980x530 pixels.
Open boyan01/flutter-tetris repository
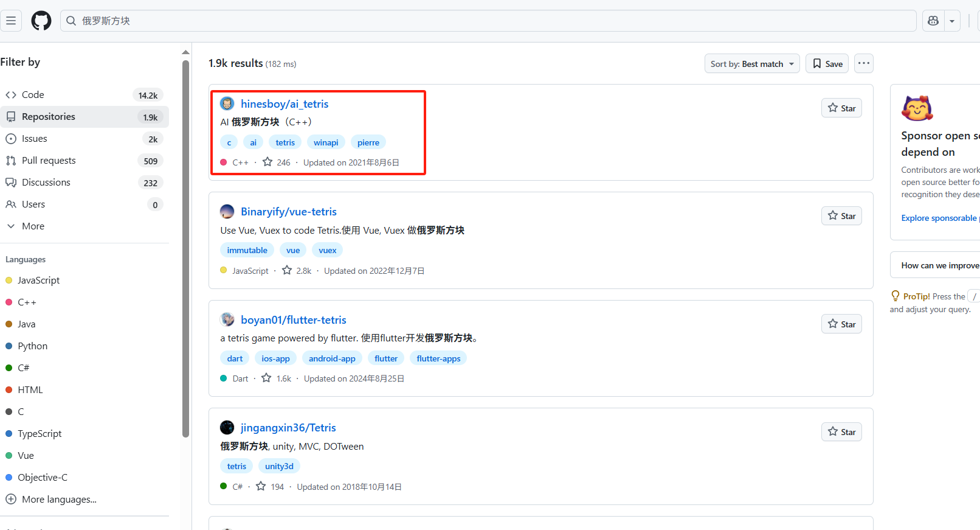pyautogui.click(x=294, y=320)
